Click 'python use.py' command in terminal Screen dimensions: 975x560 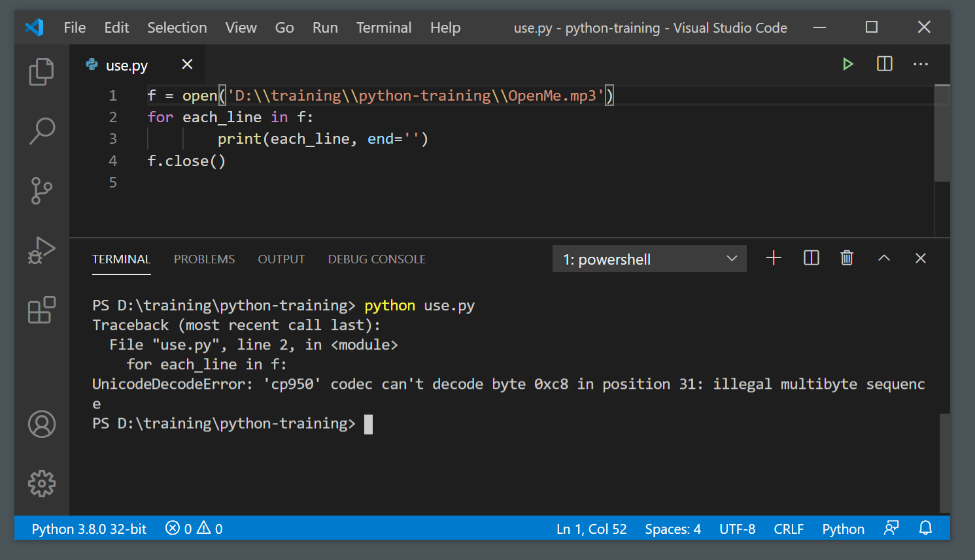pyautogui.click(x=419, y=306)
